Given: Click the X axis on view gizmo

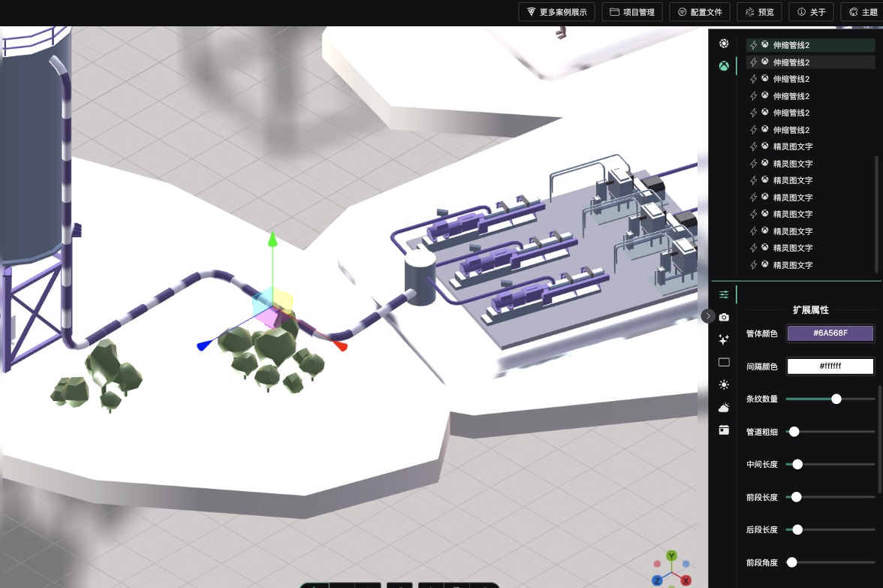Looking at the screenshot, I should [x=686, y=580].
